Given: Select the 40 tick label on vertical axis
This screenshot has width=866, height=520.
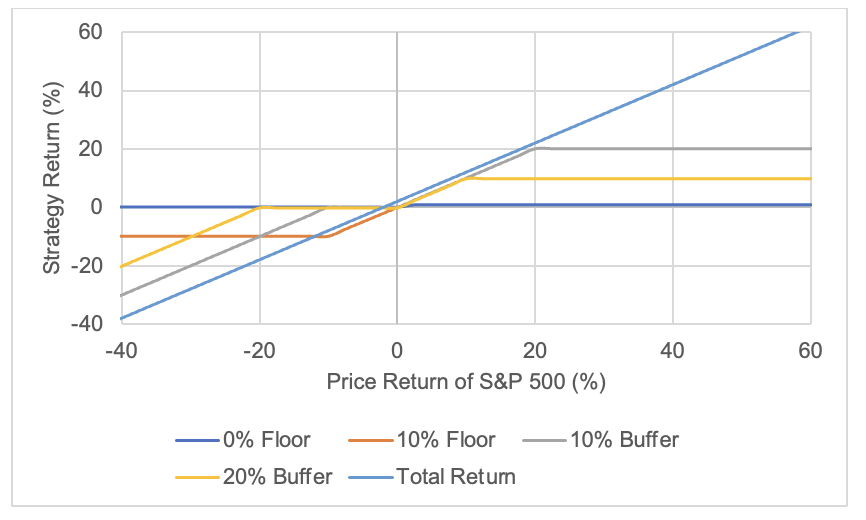Looking at the screenshot, I should tap(92, 91).
